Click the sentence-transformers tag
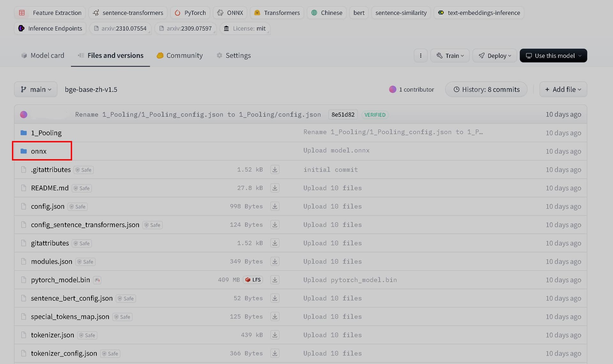This screenshot has width=613, height=364. tap(128, 13)
